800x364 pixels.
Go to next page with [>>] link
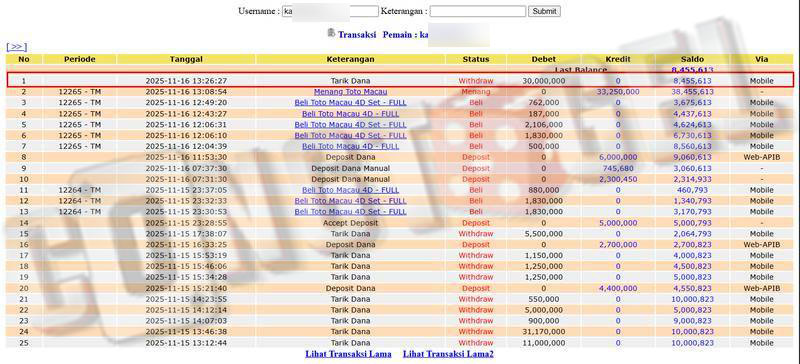16,47
